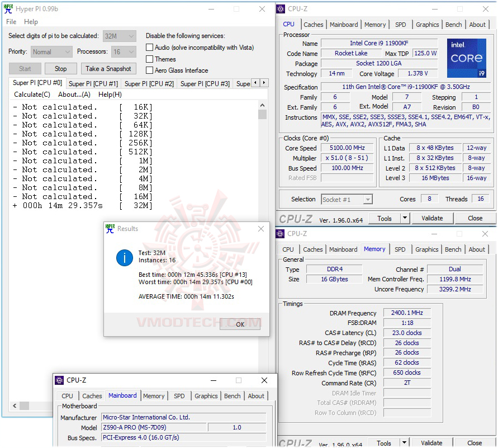Open Caches tab in top CPU-Z window
Screen dimensions: 498x448
[313, 25]
